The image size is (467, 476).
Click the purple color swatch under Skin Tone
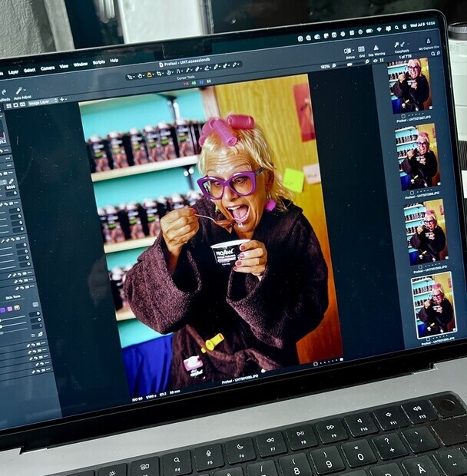[2, 309]
